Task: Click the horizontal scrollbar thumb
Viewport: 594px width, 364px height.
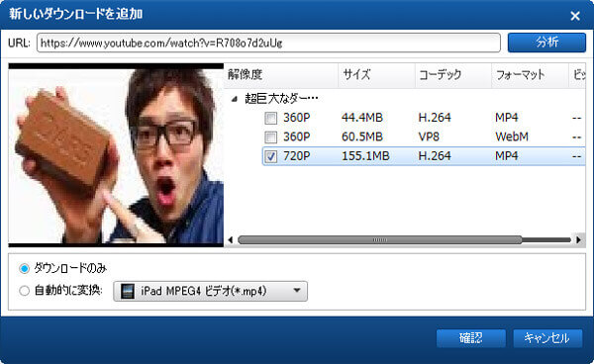Action: click(379, 240)
